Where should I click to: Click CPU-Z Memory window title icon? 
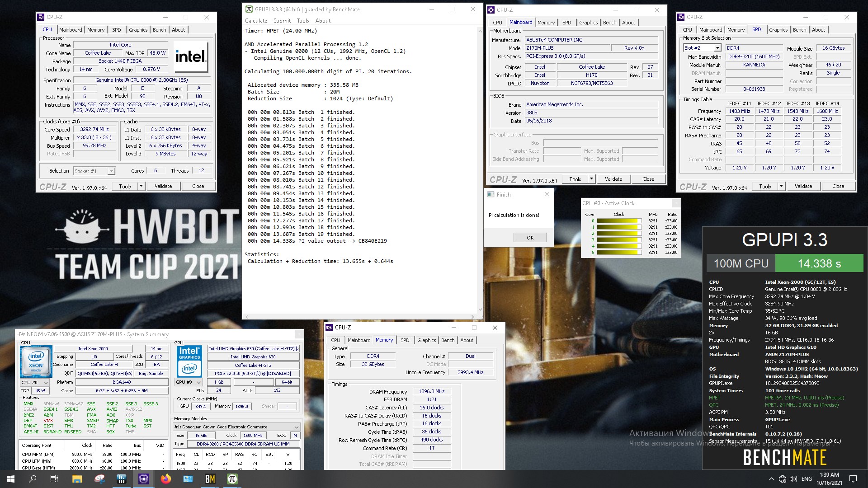pos(330,328)
